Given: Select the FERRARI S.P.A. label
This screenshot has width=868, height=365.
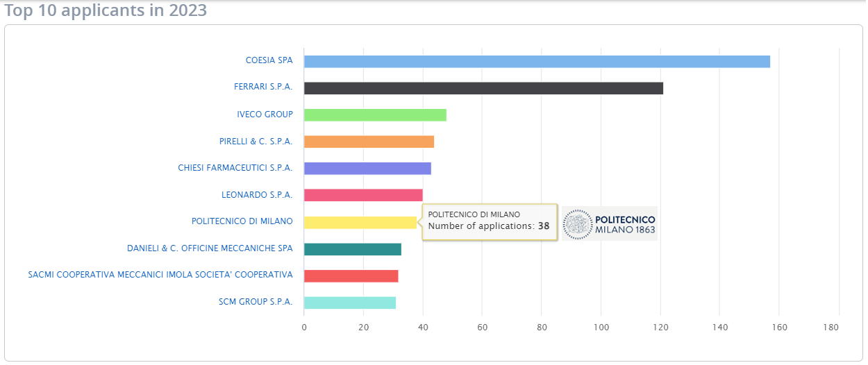Looking at the screenshot, I should [263, 87].
